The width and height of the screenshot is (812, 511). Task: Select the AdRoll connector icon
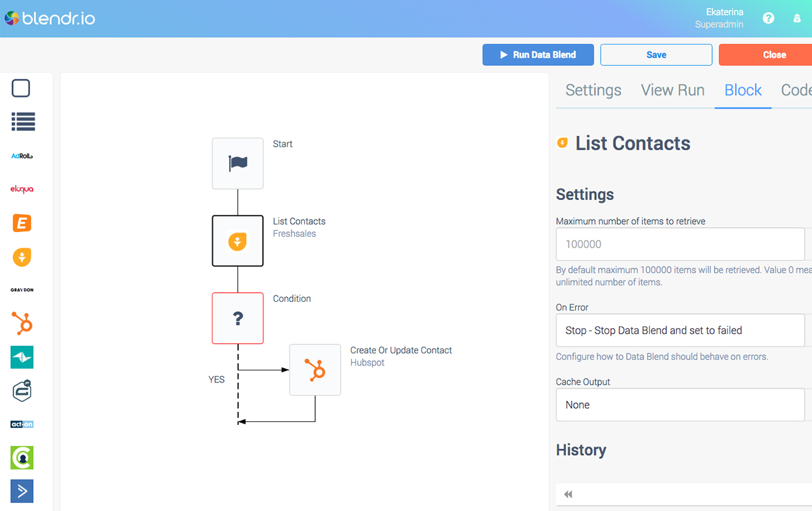pos(22,156)
